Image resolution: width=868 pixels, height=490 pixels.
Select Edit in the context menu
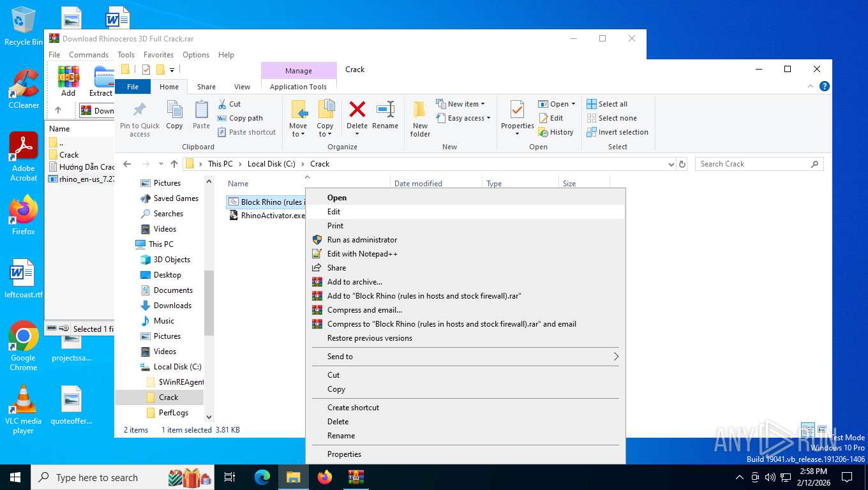click(465, 212)
